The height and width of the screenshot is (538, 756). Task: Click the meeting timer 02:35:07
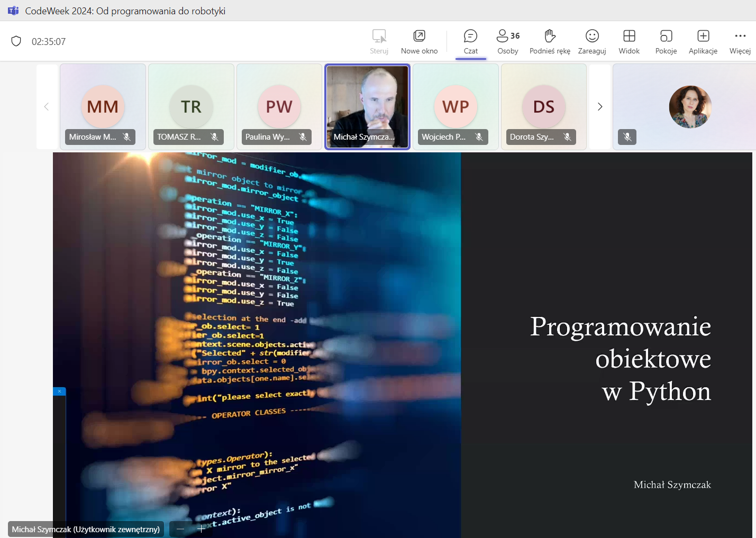coord(49,42)
